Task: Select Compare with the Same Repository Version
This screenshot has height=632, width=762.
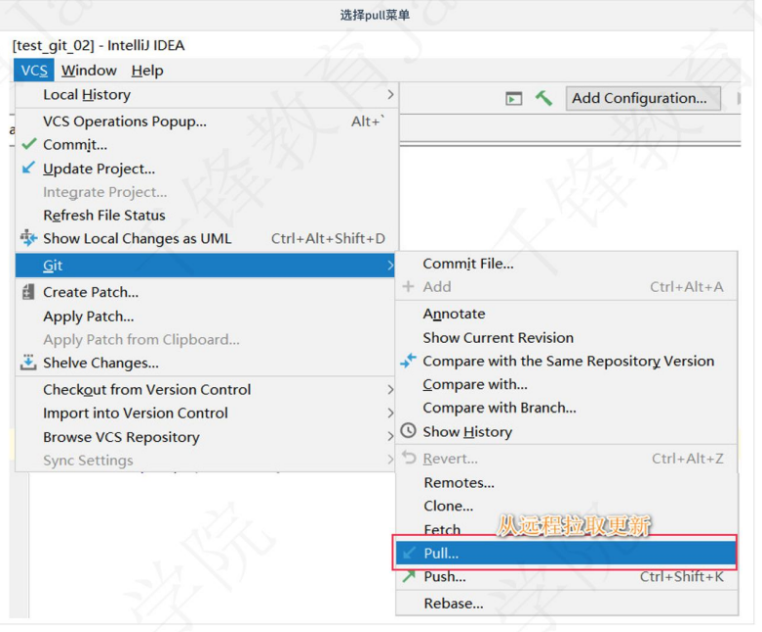Action: pyautogui.click(x=567, y=361)
